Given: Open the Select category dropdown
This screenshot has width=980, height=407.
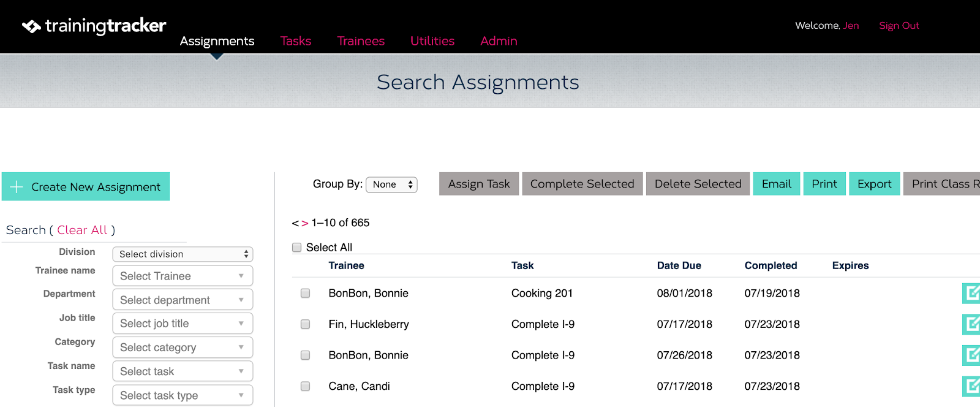Looking at the screenshot, I should coord(183,348).
